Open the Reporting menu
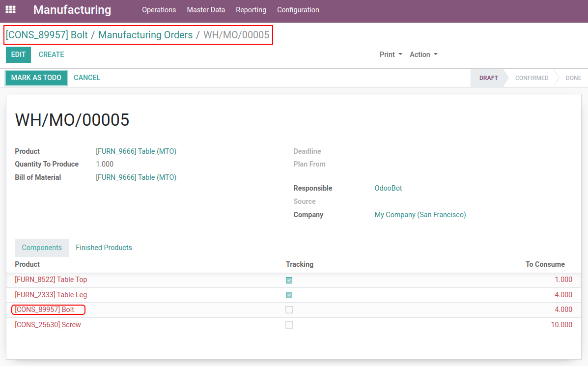The width and height of the screenshot is (588, 366). pyautogui.click(x=251, y=10)
